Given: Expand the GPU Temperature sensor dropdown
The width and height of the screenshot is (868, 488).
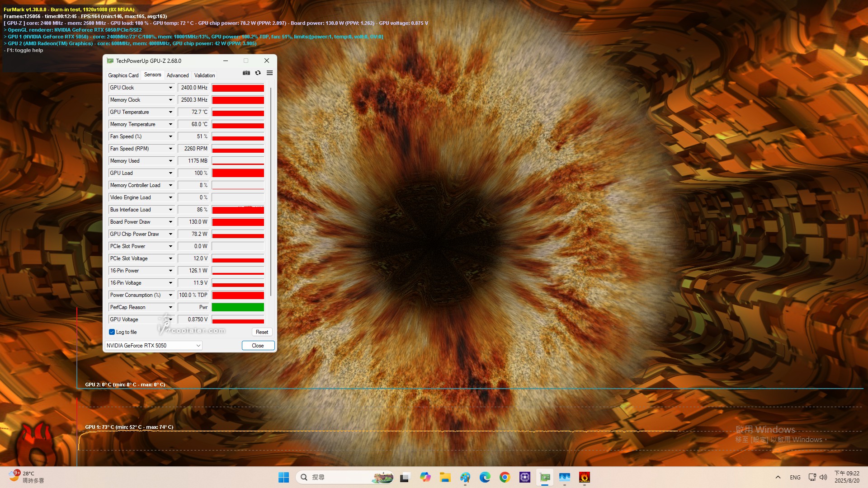Looking at the screenshot, I should click(x=170, y=112).
